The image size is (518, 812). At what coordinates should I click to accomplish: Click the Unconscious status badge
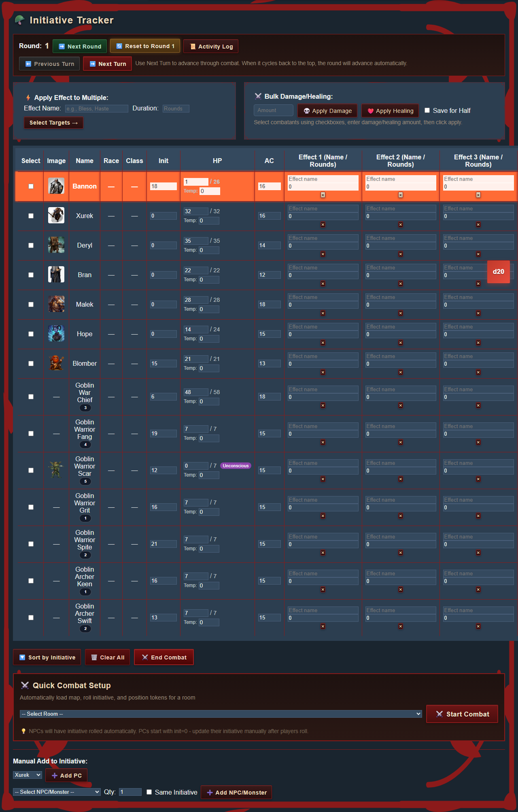[x=236, y=466]
